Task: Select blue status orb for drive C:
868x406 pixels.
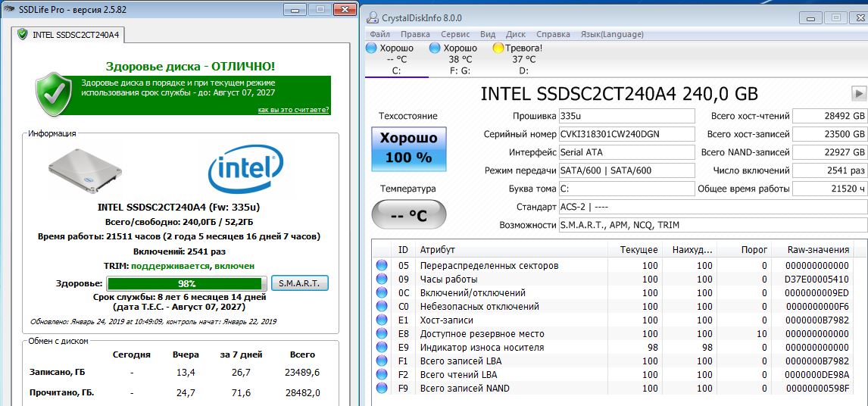Action: tap(371, 48)
